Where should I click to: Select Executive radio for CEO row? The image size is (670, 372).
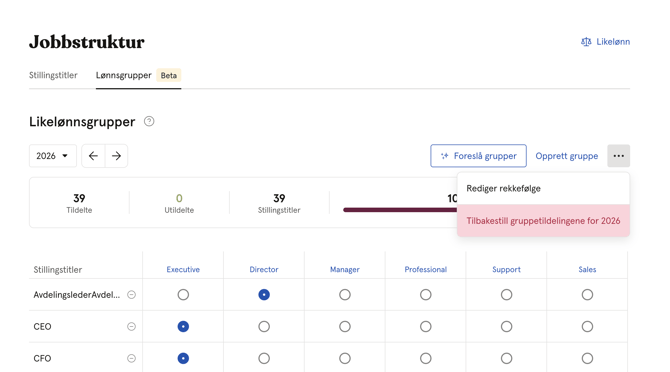tap(183, 327)
